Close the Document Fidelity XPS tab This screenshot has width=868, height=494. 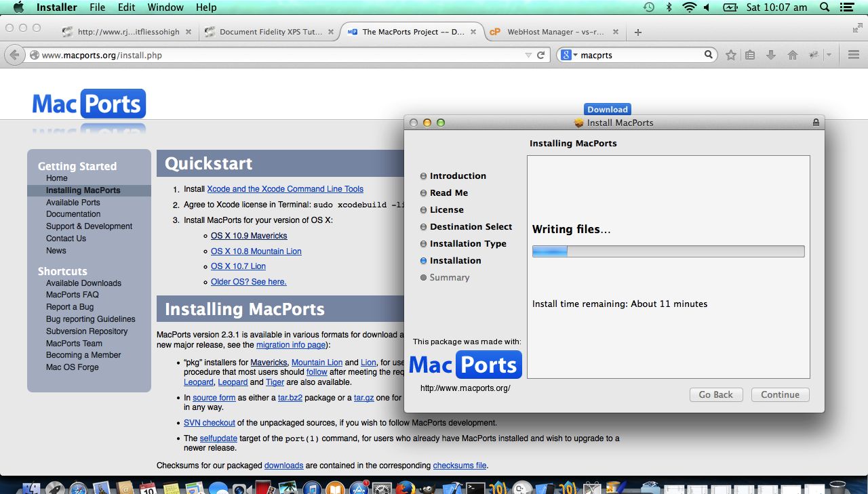(x=331, y=32)
